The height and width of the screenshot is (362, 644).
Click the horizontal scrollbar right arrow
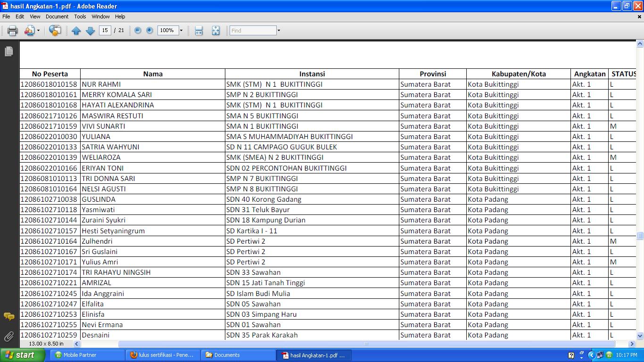[632, 344]
